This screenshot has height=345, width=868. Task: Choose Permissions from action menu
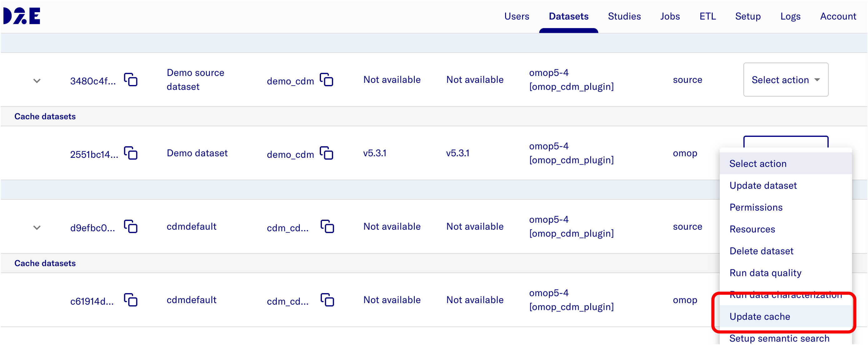coord(756,207)
